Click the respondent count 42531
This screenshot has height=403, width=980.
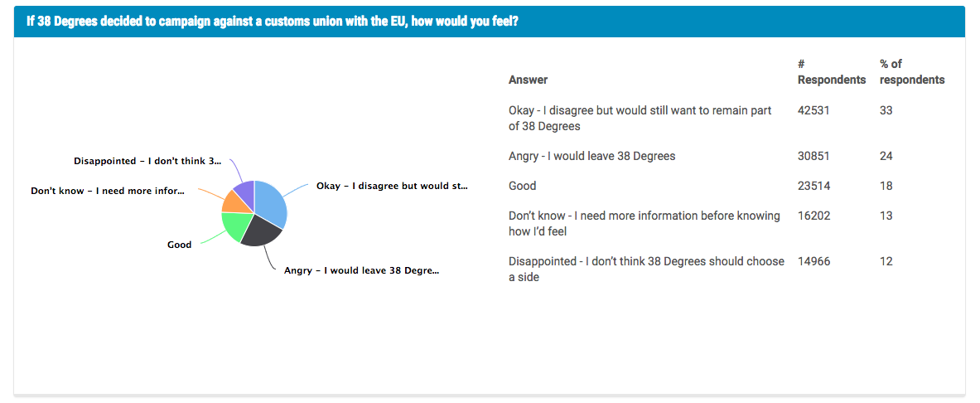(813, 110)
